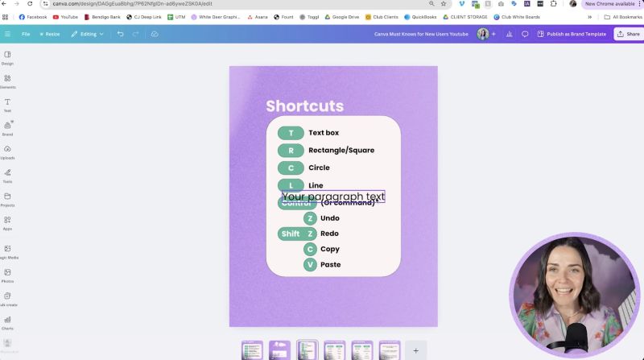This screenshot has height=360, width=644.
Task: Click the zoom magnifier in address bar
Action: pos(431,4)
